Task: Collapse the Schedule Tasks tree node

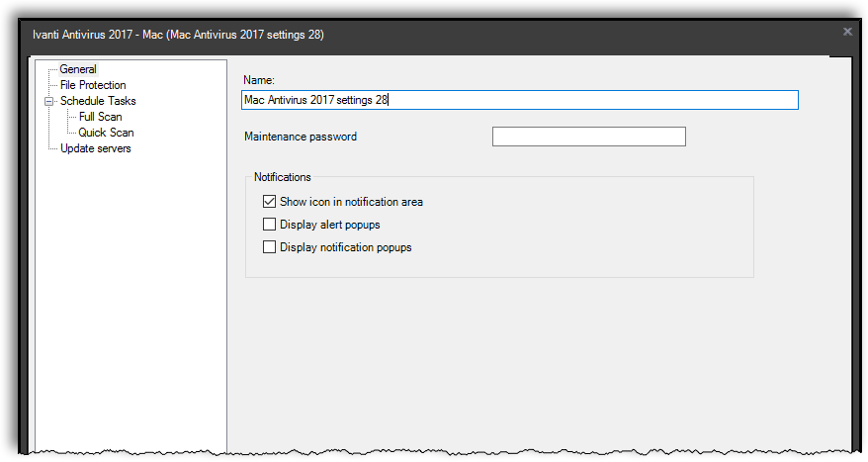Action: [47, 101]
